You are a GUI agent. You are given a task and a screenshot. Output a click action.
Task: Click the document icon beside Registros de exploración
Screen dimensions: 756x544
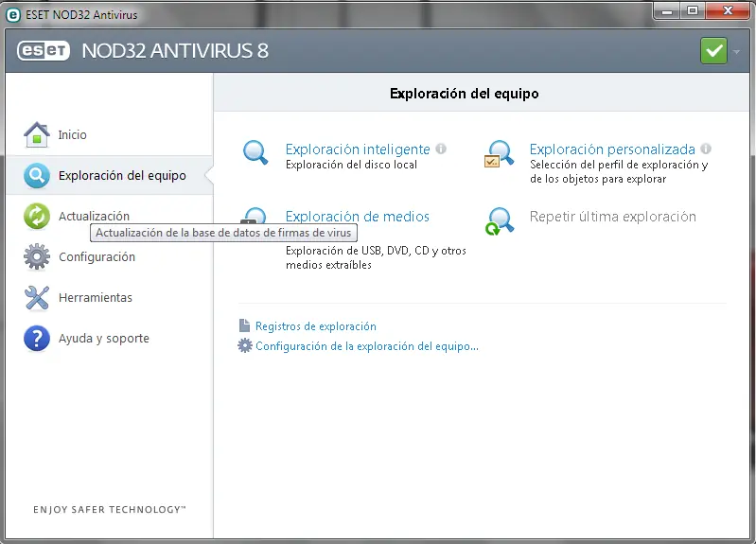244,325
